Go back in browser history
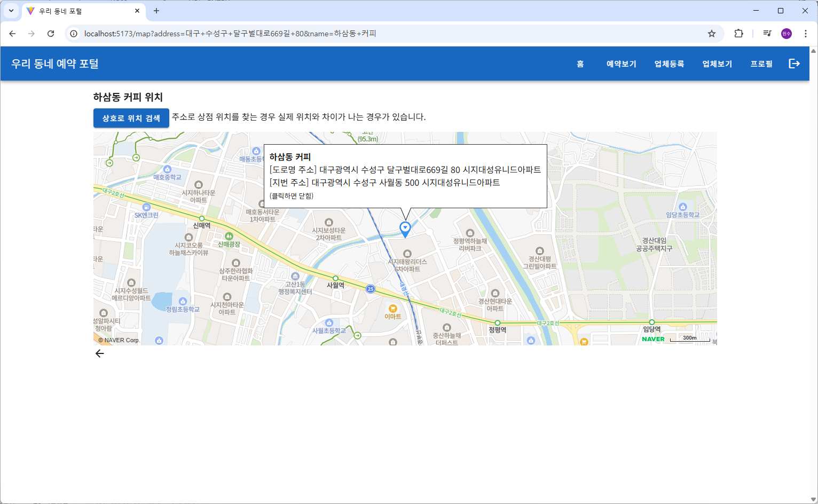This screenshot has width=818, height=504. coord(12,34)
